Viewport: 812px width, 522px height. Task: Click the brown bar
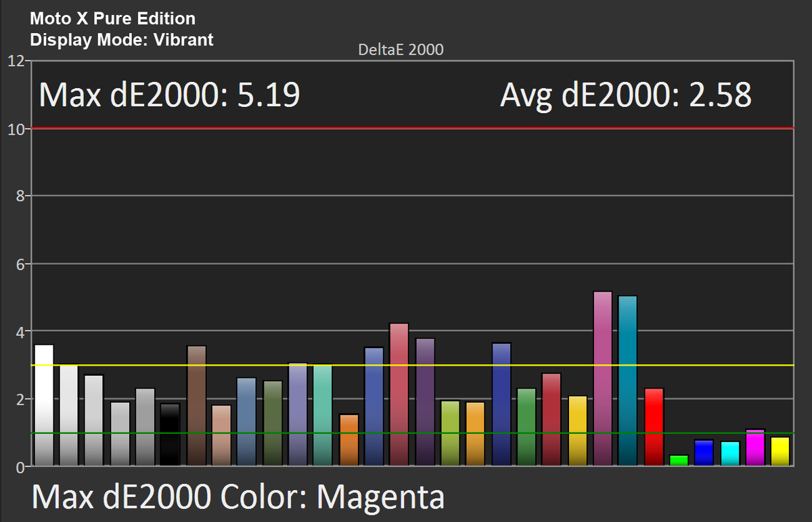pos(196,406)
